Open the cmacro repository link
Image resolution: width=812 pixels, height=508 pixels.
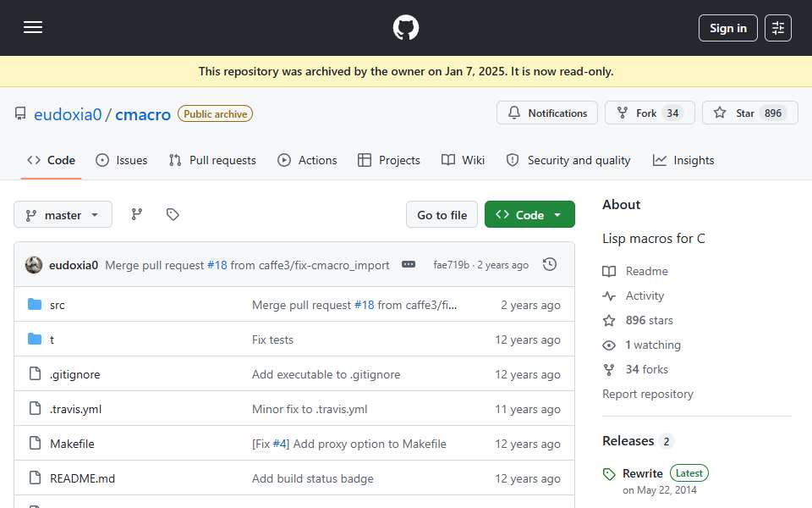142,114
